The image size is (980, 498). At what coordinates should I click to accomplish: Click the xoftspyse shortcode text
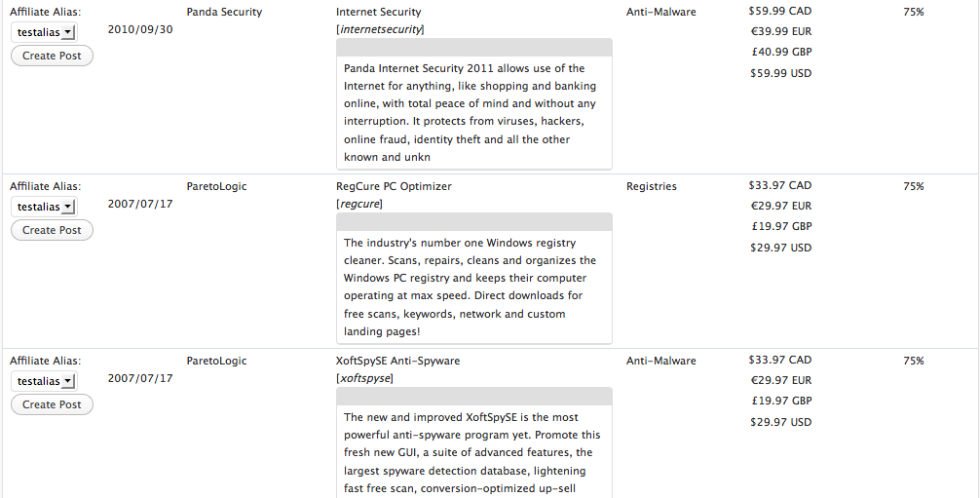(x=364, y=378)
